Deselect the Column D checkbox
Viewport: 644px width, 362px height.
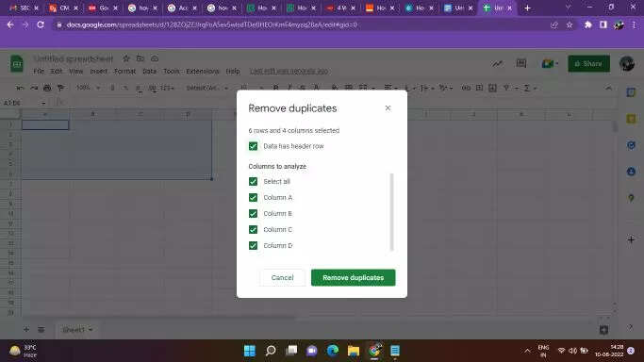(253, 245)
